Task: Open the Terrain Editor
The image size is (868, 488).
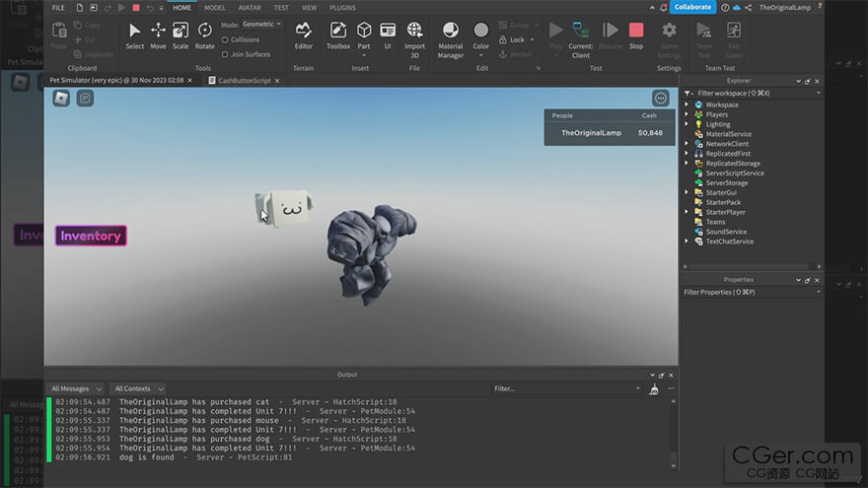Action: point(304,35)
